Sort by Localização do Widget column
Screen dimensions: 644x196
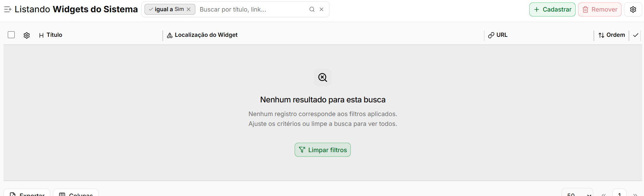[x=202, y=35]
